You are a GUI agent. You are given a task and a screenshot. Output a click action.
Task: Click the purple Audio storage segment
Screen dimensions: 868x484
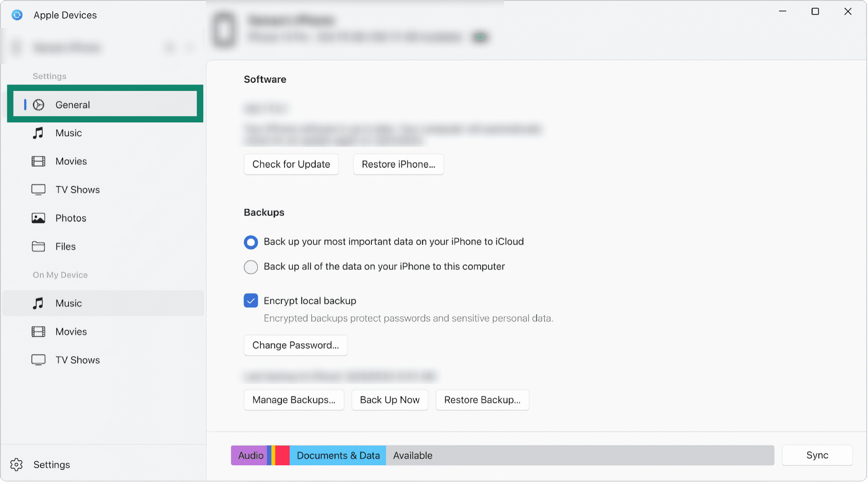coord(249,456)
